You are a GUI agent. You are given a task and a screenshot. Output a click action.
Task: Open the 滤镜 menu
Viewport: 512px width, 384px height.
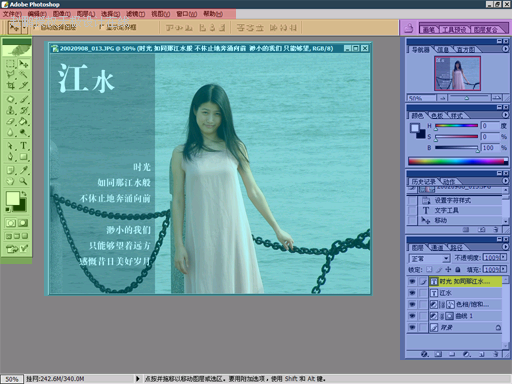point(135,14)
